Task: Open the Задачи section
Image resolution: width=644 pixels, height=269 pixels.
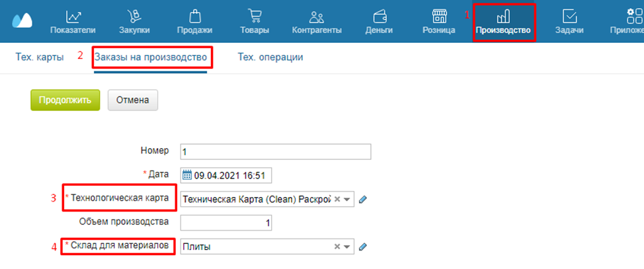Action: 569,22
